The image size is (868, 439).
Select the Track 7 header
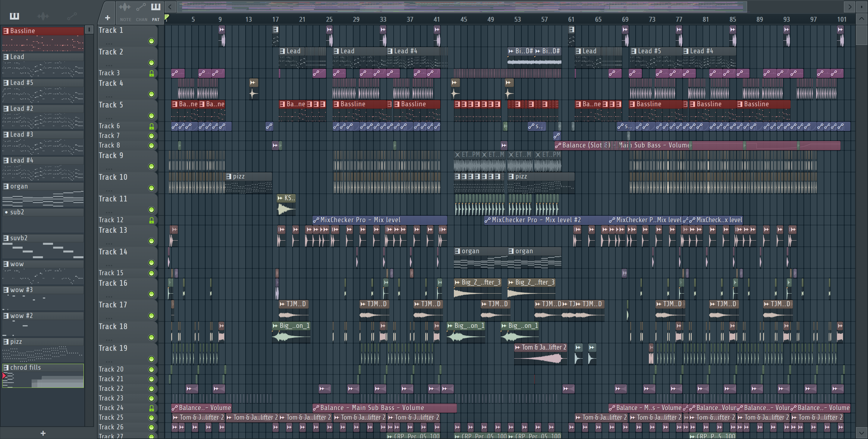pyautogui.click(x=127, y=136)
